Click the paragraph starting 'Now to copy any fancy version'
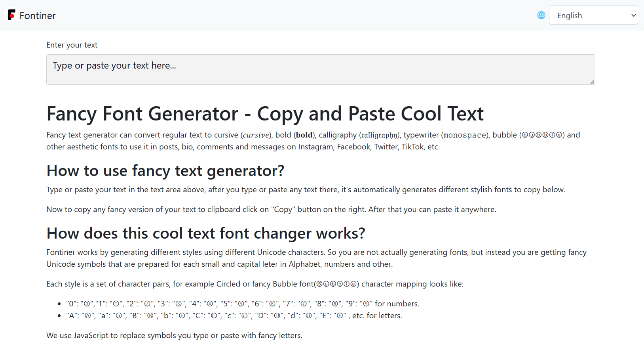This screenshot has height=346, width=644. (x=271, y=209)
